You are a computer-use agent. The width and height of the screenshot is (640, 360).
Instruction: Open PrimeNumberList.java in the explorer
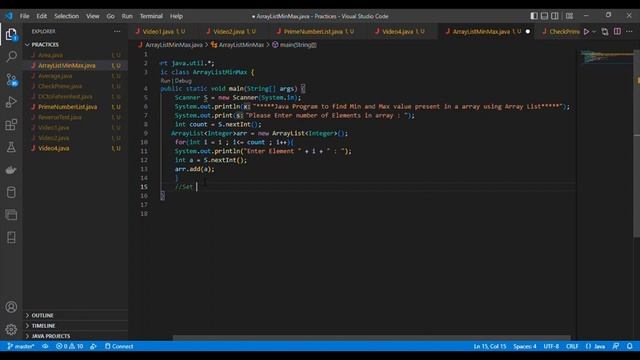[x=68, y=107]
